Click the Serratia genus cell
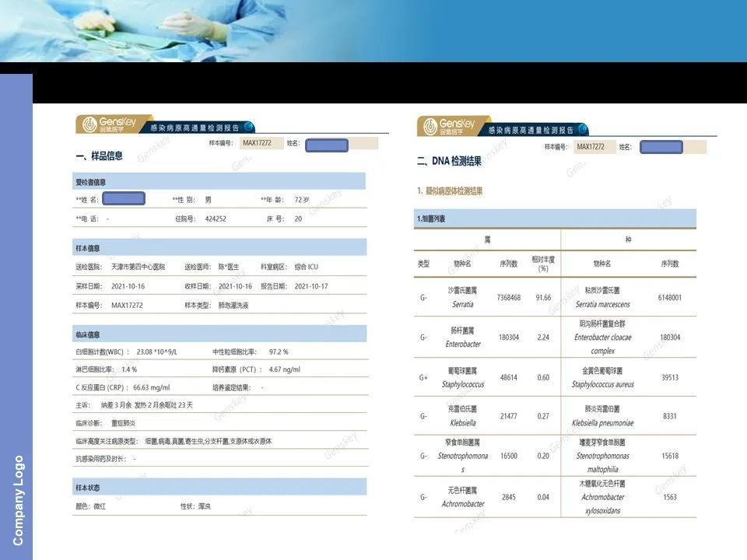The width and height of the screenshot is (747, 560). pyautogui.click(x=462, y=297)
